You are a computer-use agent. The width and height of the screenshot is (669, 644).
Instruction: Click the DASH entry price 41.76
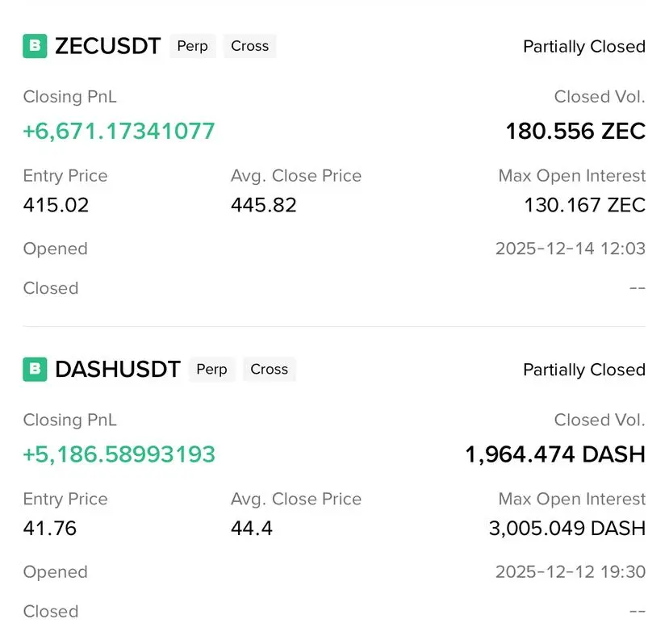point(50,529)
